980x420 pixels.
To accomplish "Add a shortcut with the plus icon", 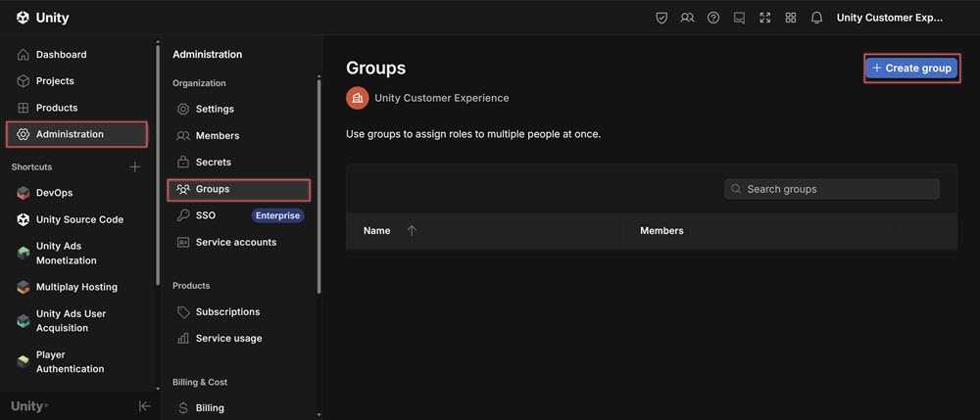I will [x=135, y=167].
